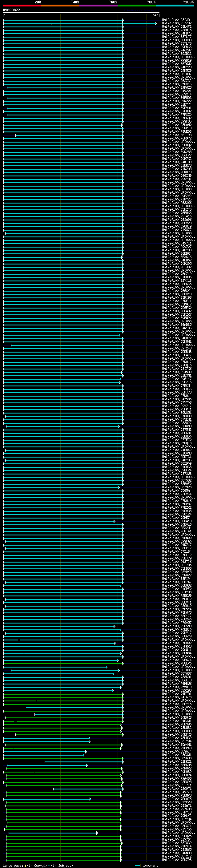Click hit label UniRef100_B6KJ78

(177, 392)
